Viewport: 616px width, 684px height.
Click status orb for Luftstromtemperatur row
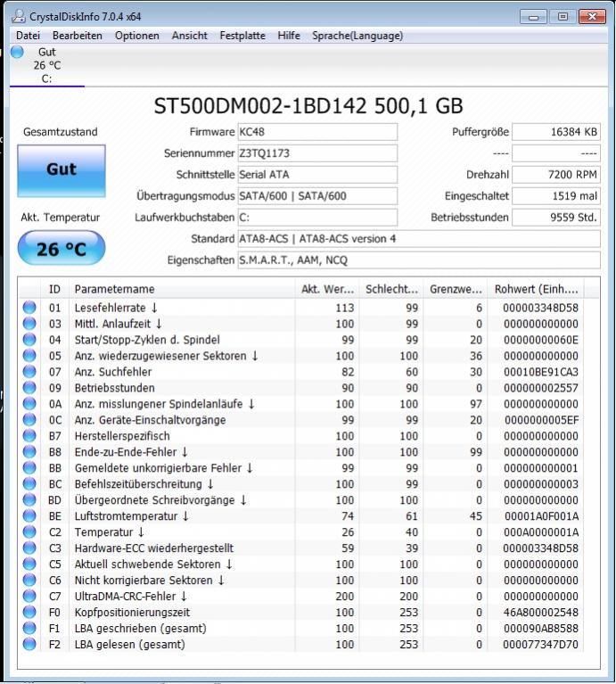(29, 516)
